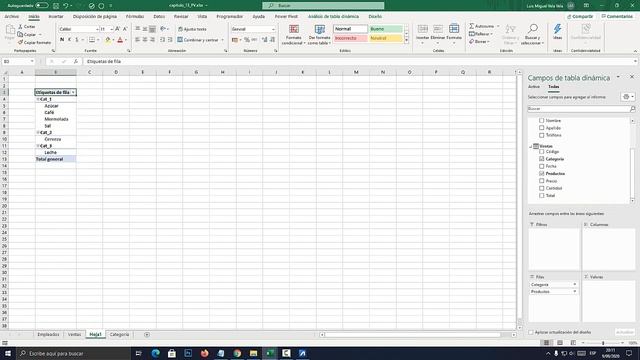The height and width of the screenshot is (360, 640).
Task: Click the Ideas lightning icon
Action: (x=557, y=29)
